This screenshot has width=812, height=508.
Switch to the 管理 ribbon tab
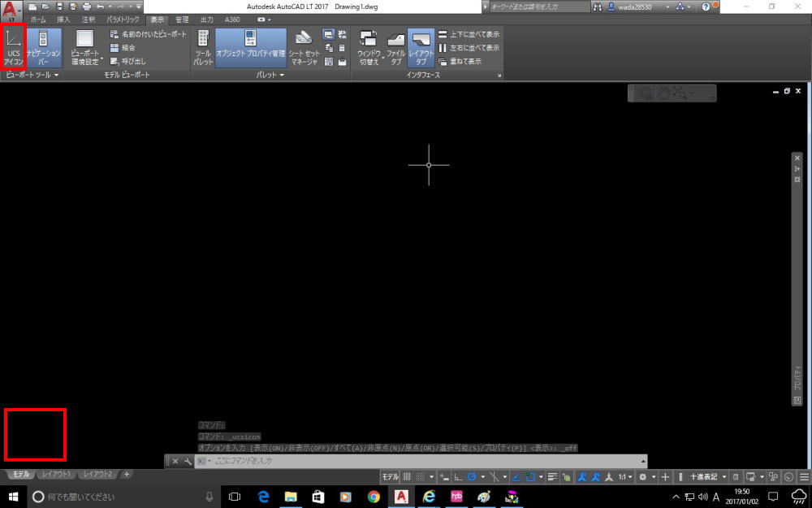coord(182,20)
